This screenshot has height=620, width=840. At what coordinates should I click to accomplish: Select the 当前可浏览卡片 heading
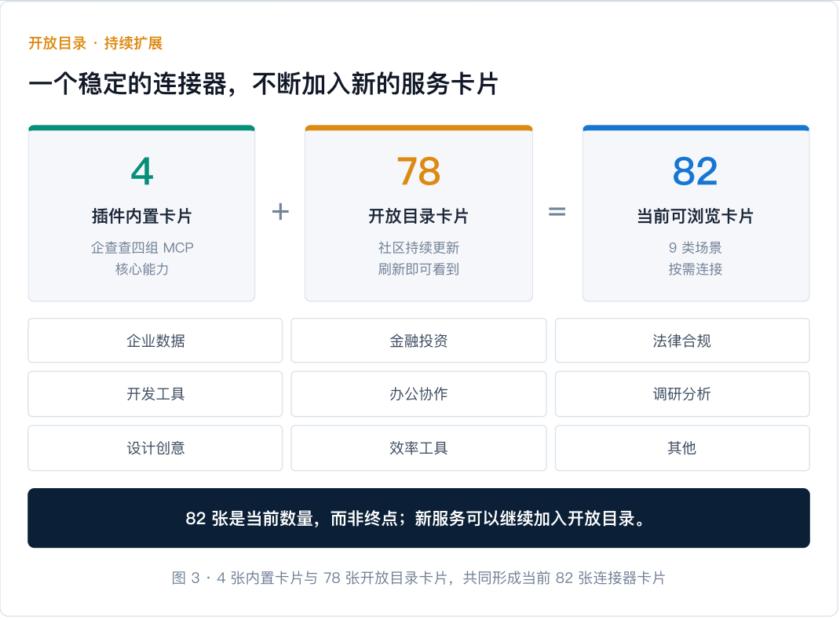click(x=696, y=217)
